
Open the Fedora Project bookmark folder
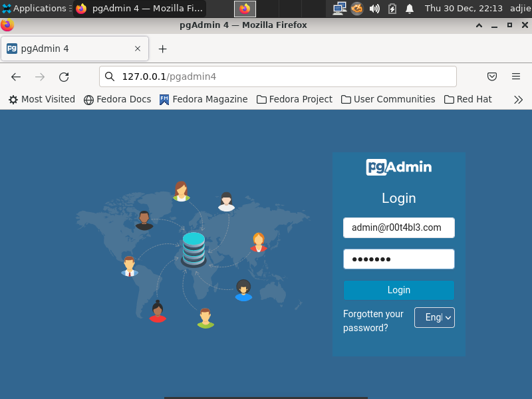(x=295, y=99)
